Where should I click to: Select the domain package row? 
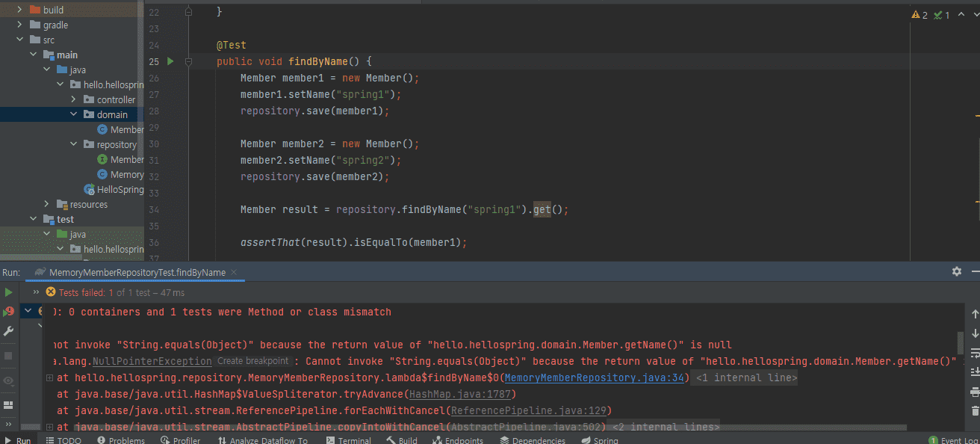(72, 114)
